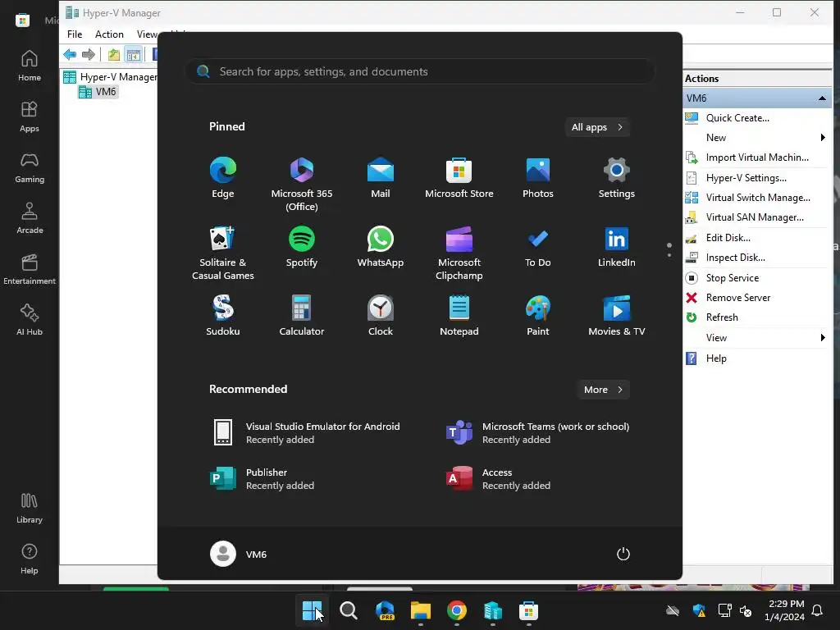Open the Clock app
The image size is (840, 630).
click(381, 316)
